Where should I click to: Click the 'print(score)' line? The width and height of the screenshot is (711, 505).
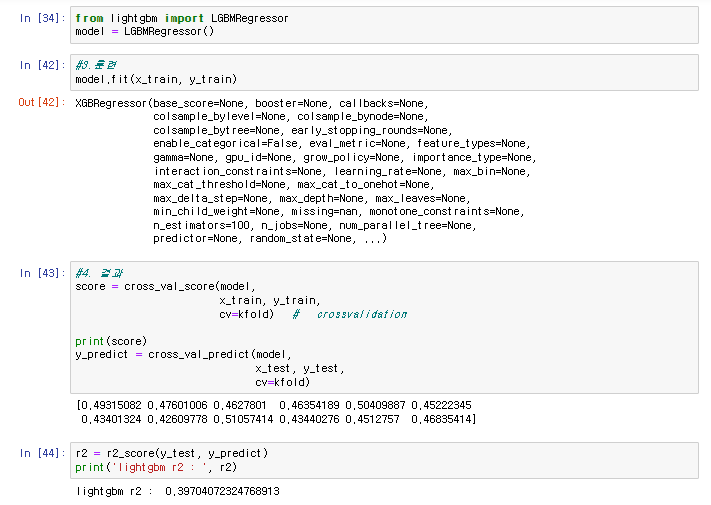point(111,341)
